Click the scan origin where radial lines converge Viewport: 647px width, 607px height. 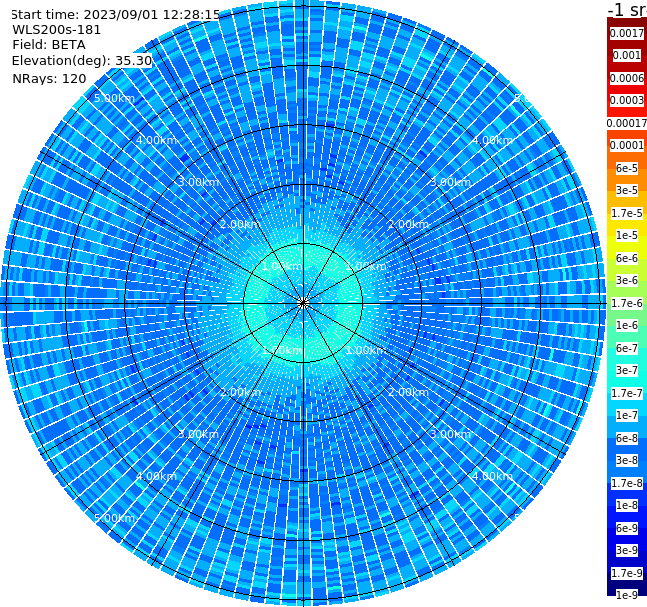pyautogui.click(x=303, y=303)
